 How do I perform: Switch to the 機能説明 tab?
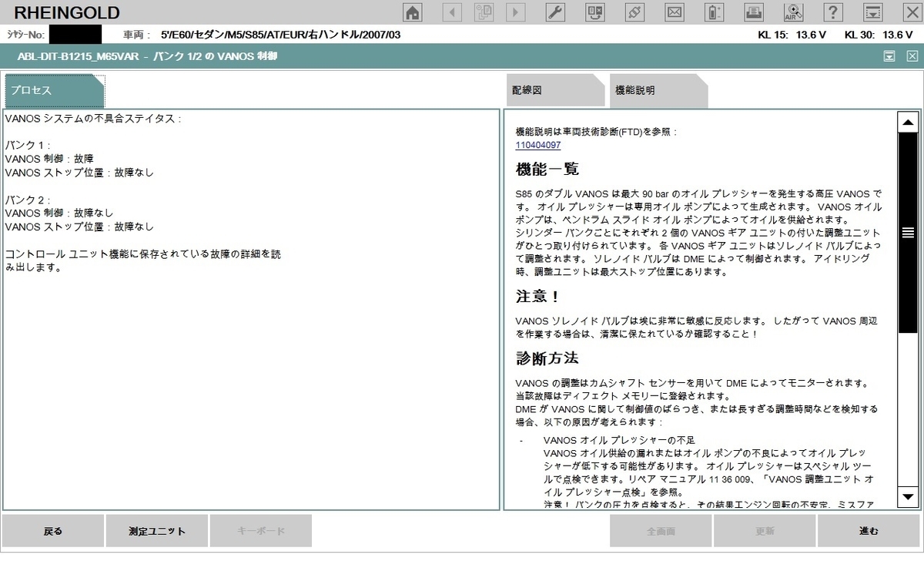pos(658,90)
